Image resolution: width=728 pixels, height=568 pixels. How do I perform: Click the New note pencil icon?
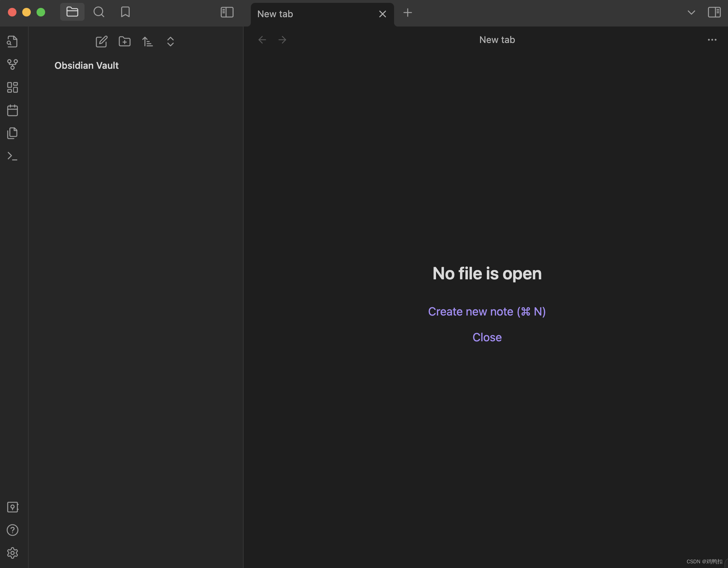coord(102,42)
